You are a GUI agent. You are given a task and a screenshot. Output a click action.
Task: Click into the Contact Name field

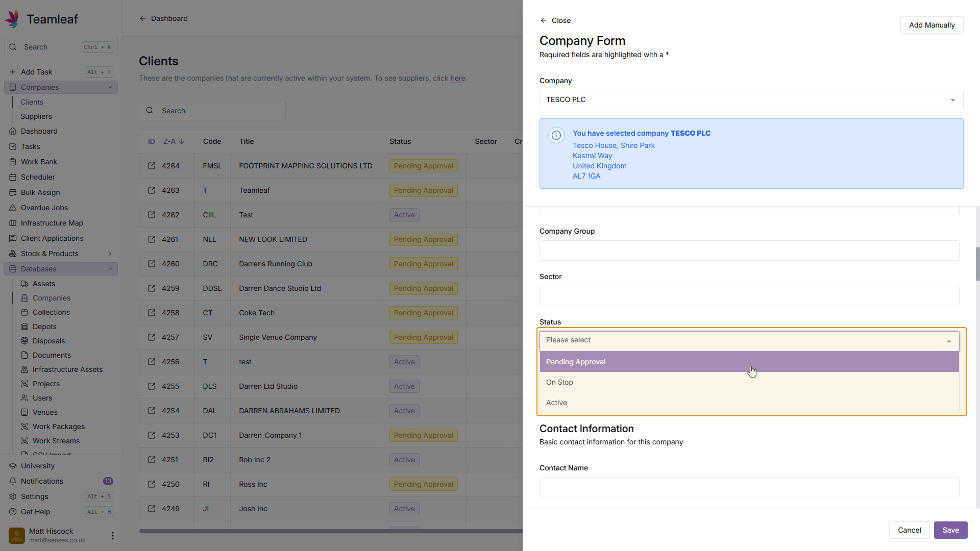point(749,487)
